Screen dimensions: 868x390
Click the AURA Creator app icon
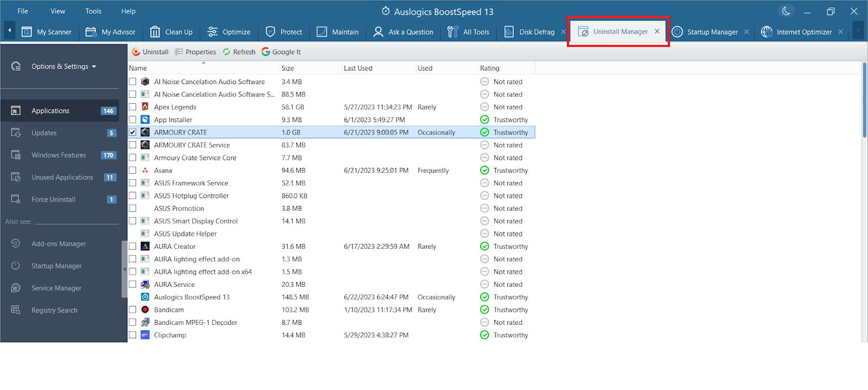(145, 247)
